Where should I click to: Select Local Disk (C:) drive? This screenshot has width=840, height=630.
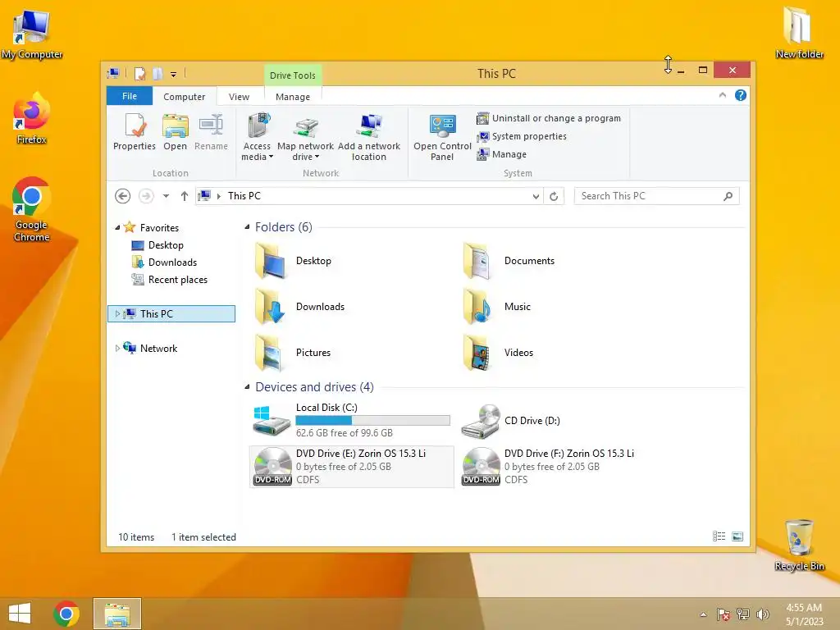coord(351,421)
